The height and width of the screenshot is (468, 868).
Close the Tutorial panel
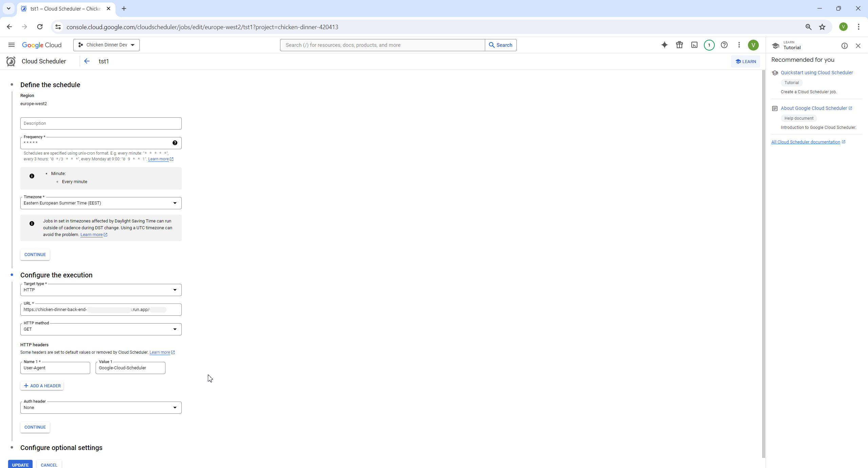pyautogui.click(x=858, y=46)
